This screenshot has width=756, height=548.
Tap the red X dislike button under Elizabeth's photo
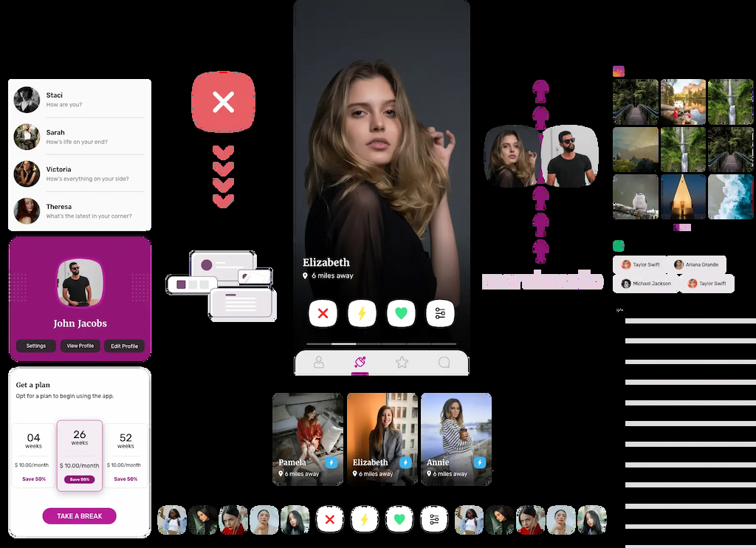323,314
